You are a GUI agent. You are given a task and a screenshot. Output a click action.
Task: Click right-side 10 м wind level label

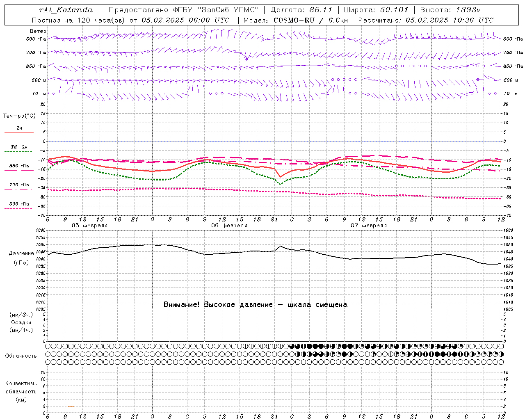(511, 94)
